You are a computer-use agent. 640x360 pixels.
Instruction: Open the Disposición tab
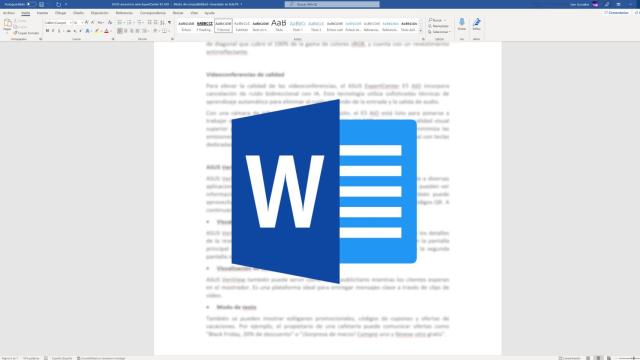[x=100, y=13]
